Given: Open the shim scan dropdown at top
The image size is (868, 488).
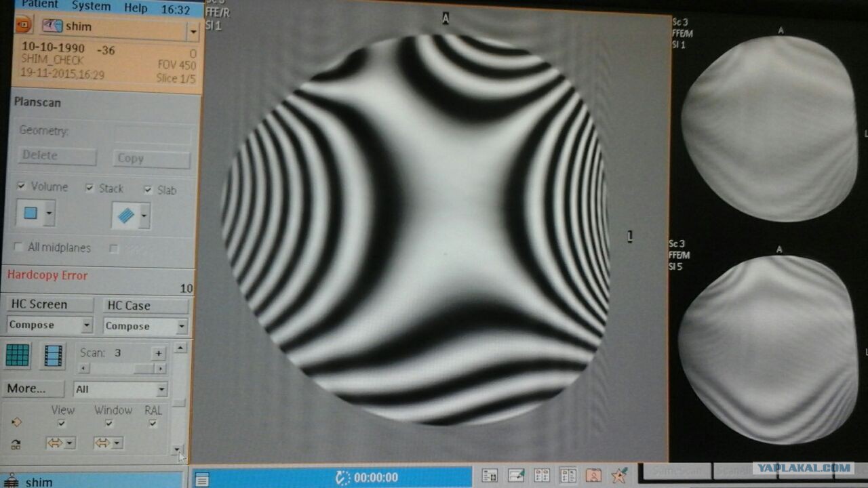Looking at the screenshot, I should [193, 31].
